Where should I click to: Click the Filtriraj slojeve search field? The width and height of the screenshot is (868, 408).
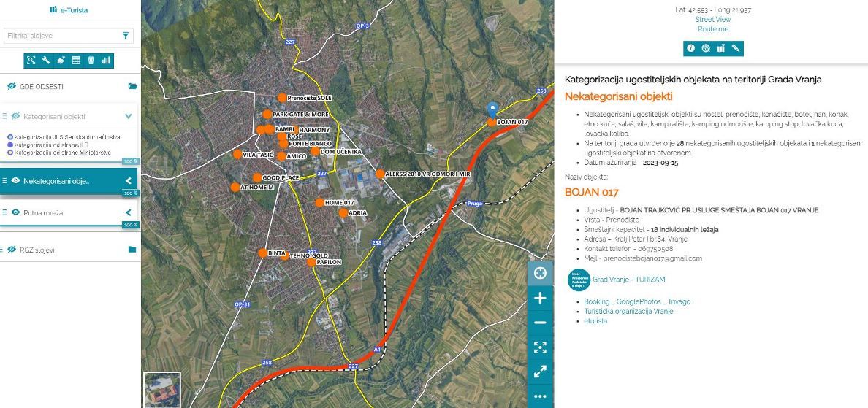coord(61,36)
